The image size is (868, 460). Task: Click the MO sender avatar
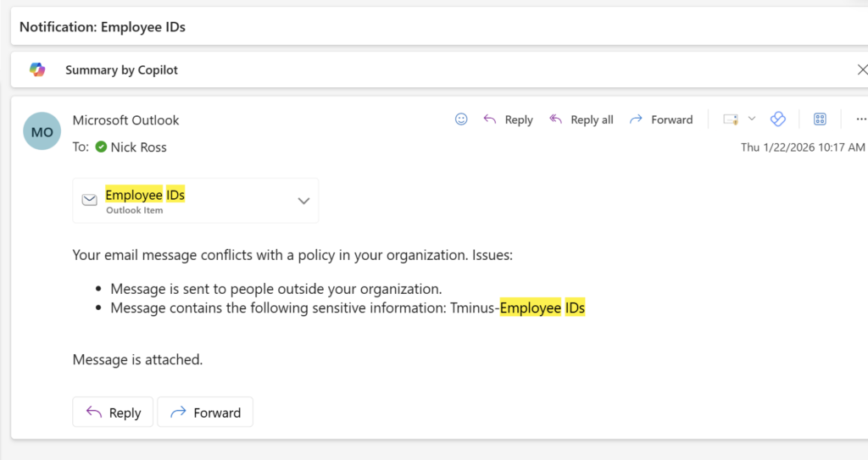click(42, 131)
